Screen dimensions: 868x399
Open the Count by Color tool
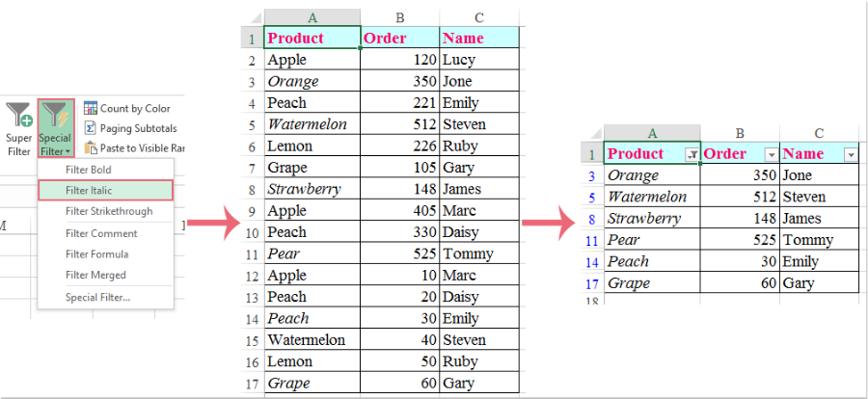point(126,108)
